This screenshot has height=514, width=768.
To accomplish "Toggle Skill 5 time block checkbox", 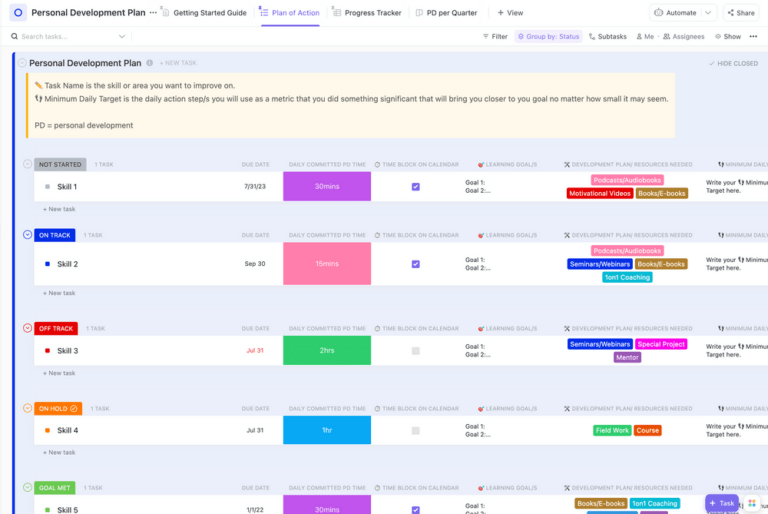I will pyautogui.click(x=416, y=510).
